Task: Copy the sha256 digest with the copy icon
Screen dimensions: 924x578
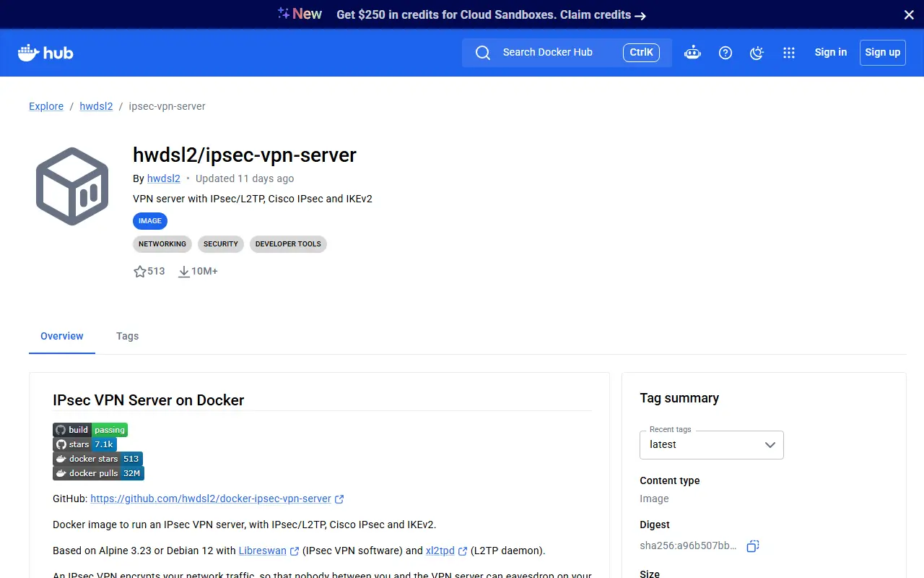Action: (x=753, y=546)
